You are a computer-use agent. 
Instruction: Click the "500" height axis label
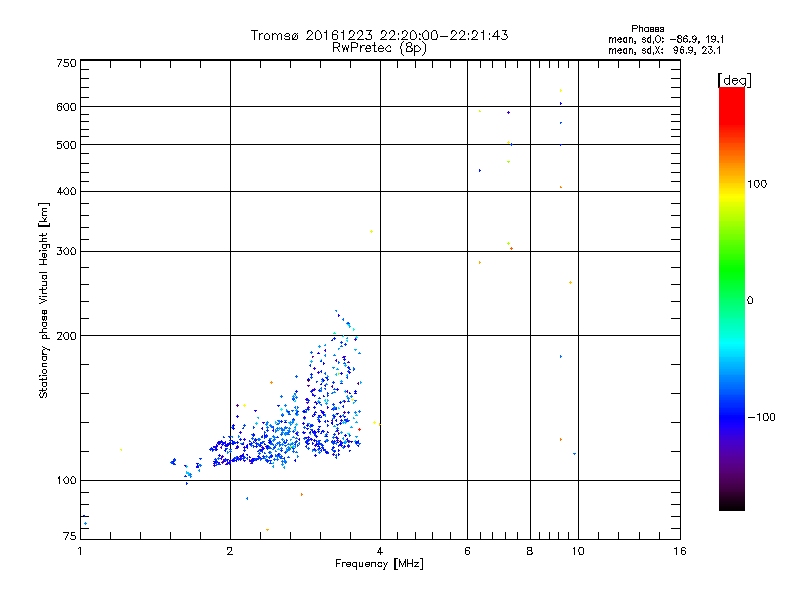(66, 145)
